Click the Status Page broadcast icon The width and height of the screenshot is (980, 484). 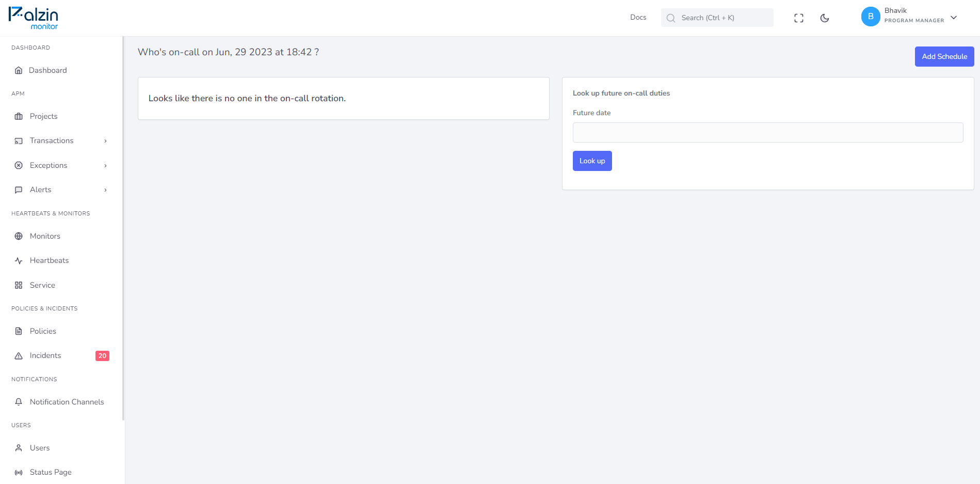[19, 472]
